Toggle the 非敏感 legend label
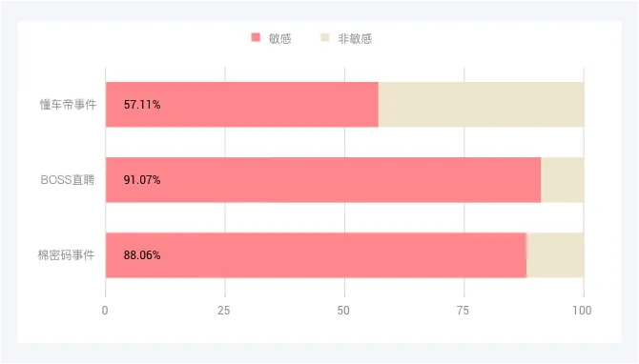Viewport: 639px width, 364px height. tap(355, 39)
